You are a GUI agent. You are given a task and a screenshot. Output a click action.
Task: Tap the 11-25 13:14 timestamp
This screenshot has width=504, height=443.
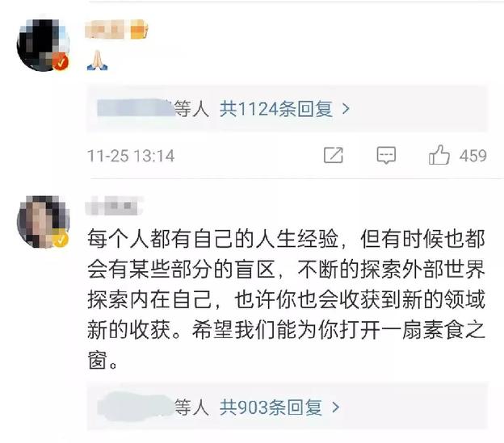click(131, 156)
